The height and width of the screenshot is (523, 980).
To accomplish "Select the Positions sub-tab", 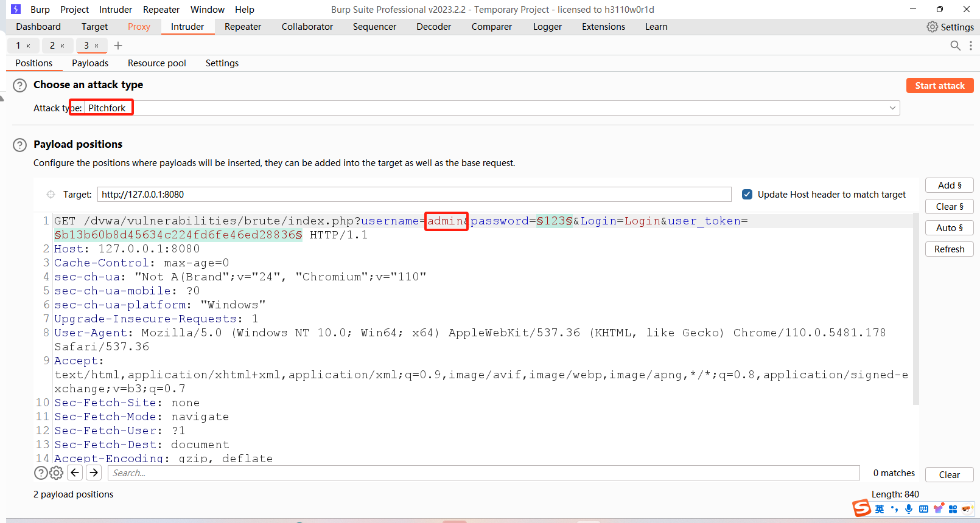I will (34, 63).
